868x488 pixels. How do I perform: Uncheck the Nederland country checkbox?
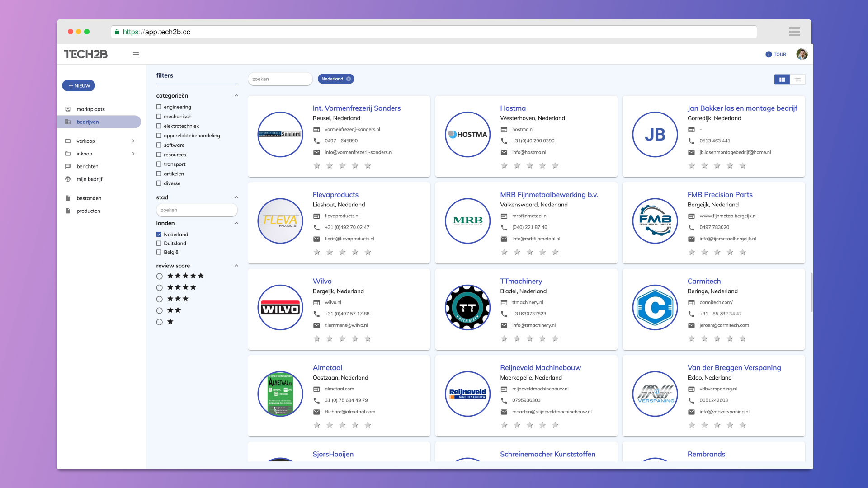(x=159, y=235)
